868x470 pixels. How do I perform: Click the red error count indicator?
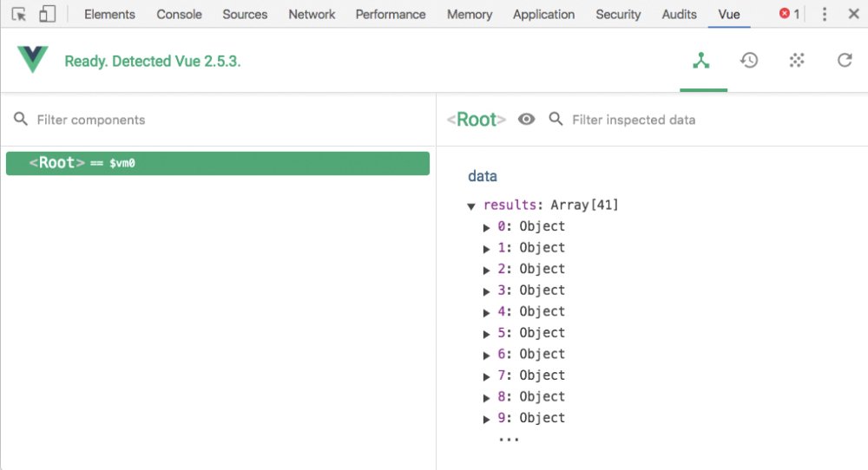789,14
